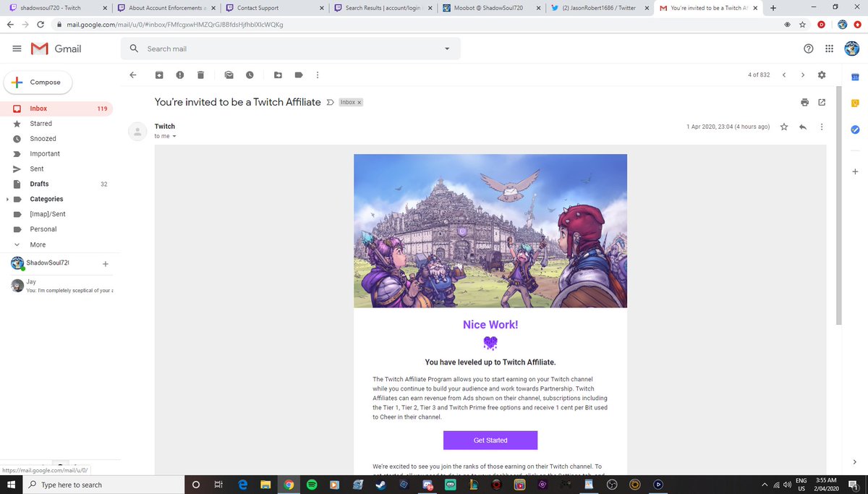Reply to Twitch with reply arrow
The width and height of the screenshot is (868, 494).
(x=802, y=127)
